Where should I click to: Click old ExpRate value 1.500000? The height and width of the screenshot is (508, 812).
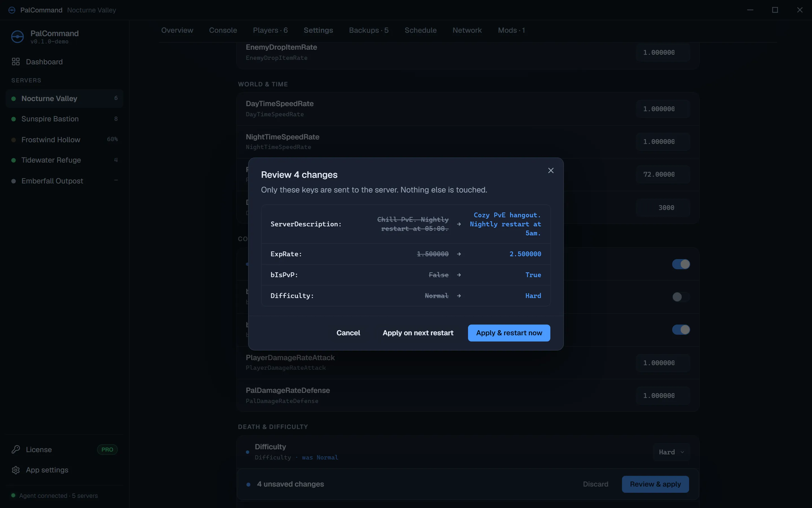click(433, 254)
